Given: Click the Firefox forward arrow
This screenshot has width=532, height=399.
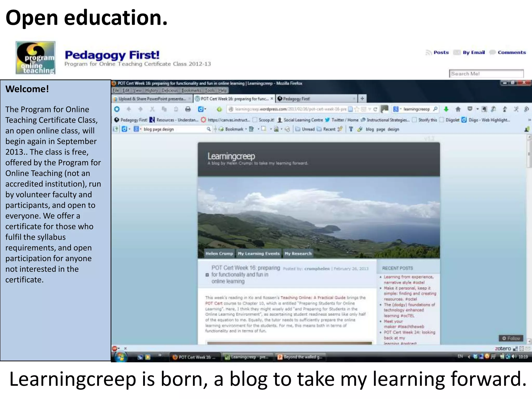Looking at the screenshot, I should pos(141,109).
